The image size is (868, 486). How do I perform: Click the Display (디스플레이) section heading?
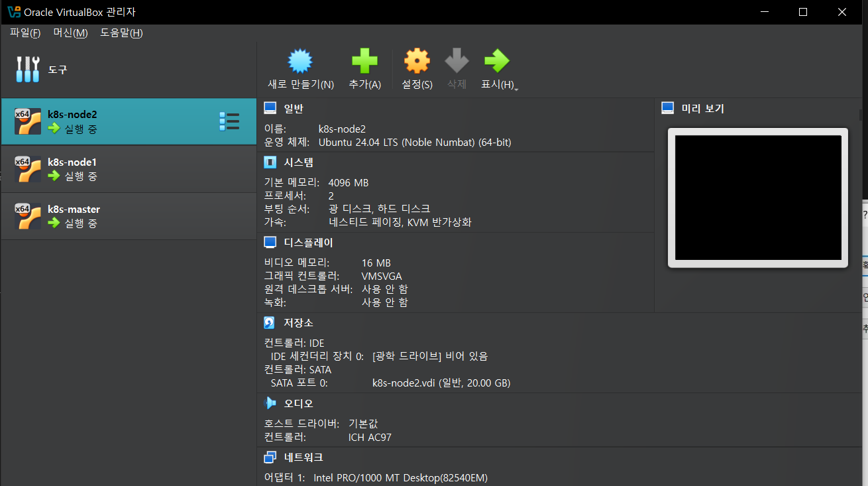[x=309, y=243]
